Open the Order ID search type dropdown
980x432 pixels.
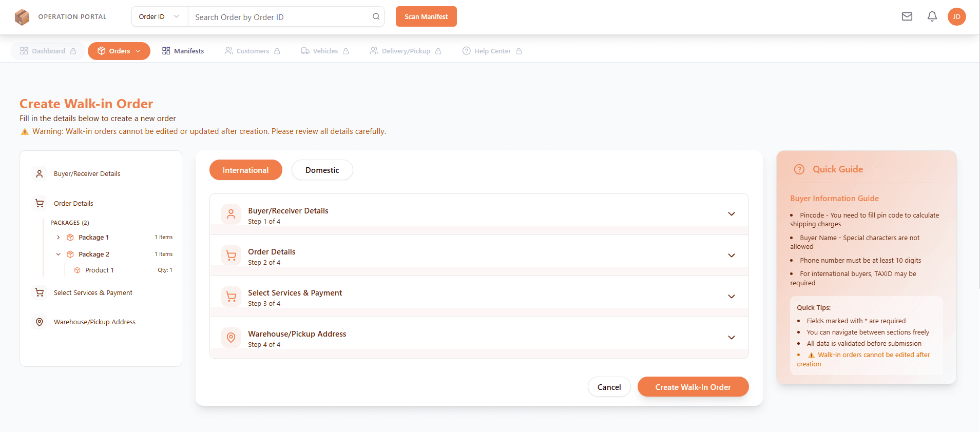160,16
